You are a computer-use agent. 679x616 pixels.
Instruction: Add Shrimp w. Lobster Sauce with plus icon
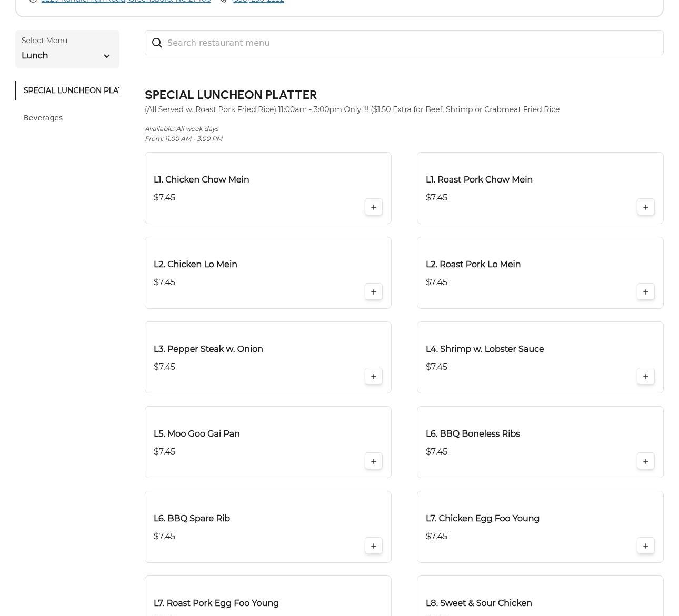coord(645,377)
